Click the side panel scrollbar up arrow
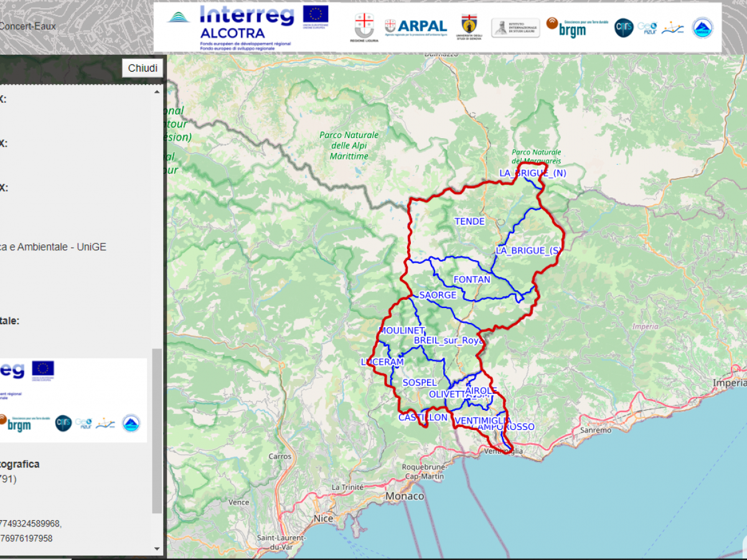Image resolution: width=747 pixels, height=560 pixels. pyautogui.click(x=157, y=91)
